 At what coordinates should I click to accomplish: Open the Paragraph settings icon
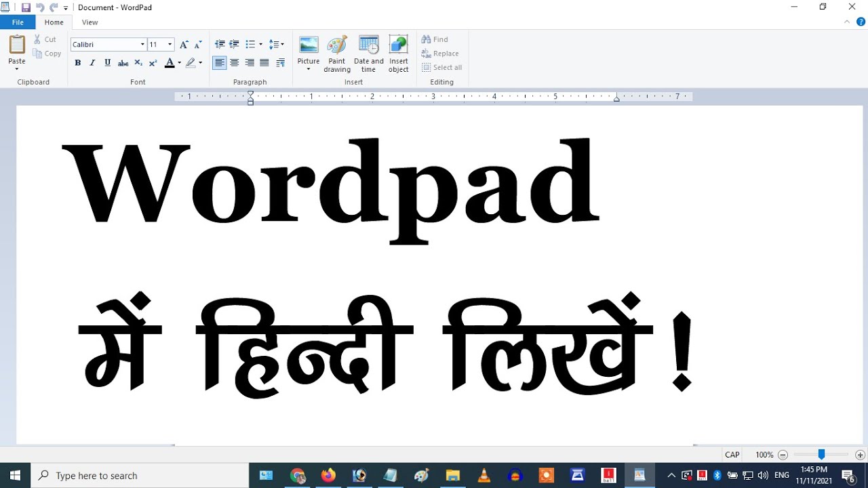coord(281,63)
